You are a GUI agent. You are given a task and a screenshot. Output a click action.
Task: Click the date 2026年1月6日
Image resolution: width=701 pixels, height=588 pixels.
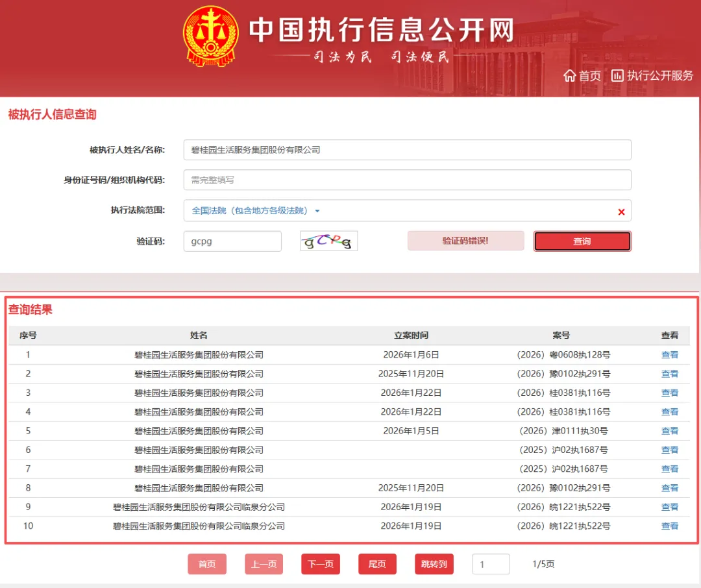[412, 354]
